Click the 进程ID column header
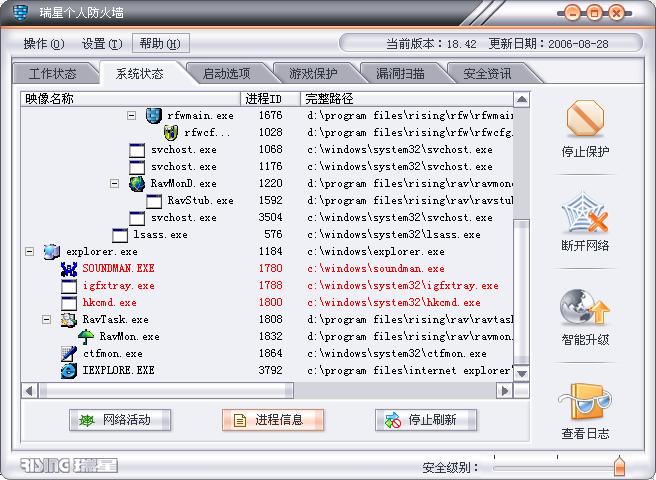The width and height of the screenshot is (656, 480). pos(270,99)
